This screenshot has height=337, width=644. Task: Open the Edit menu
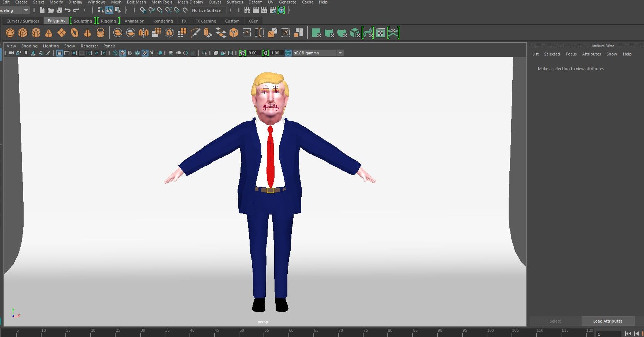[6, 2]
